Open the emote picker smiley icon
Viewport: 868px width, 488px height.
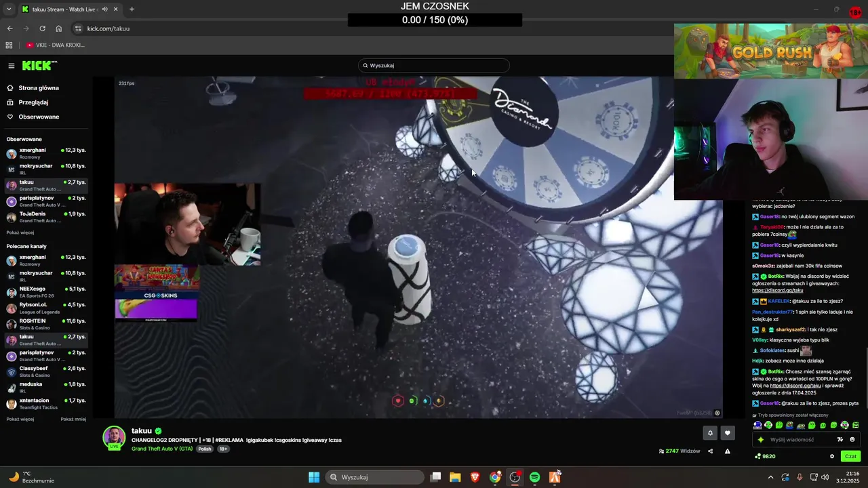click(852, 440)
